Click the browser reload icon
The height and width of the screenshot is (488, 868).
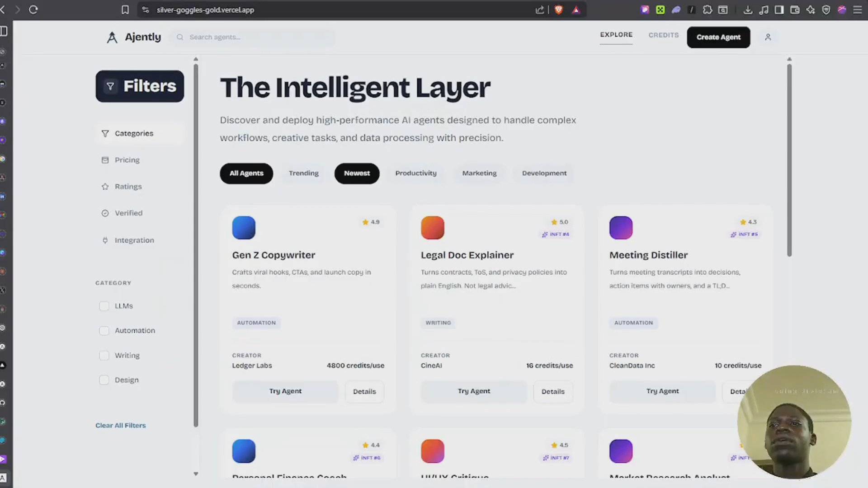pos(33,9)
